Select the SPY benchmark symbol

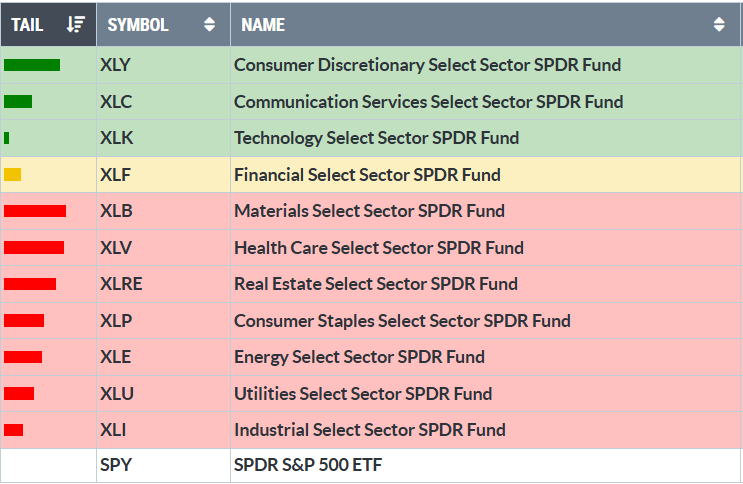click(x=116, y=466)
